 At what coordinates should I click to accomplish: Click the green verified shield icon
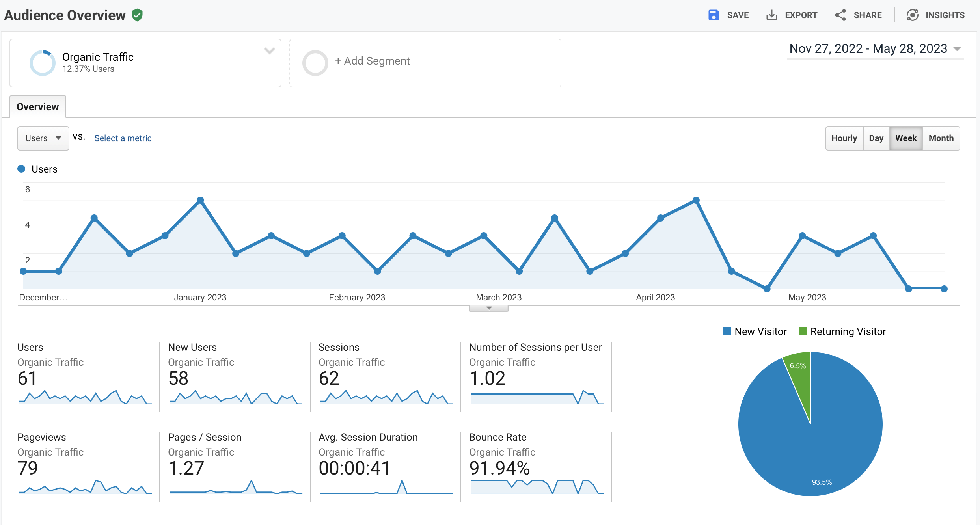tap(138, 15)
